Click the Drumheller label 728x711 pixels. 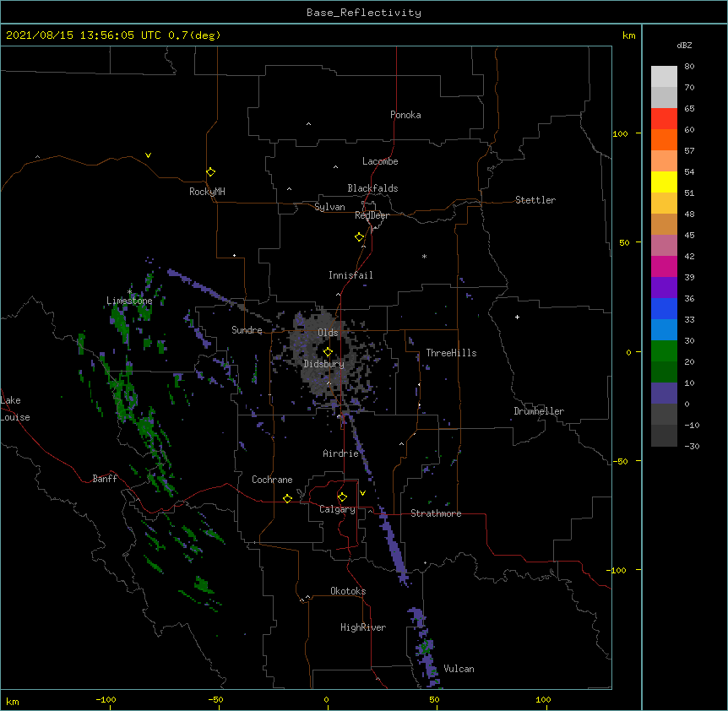[x=539, y=411]
